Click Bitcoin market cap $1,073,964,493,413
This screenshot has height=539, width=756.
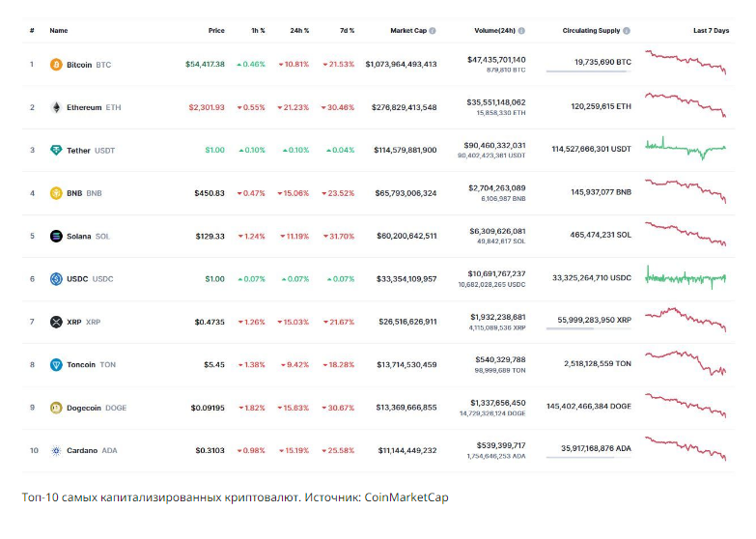pos(401,64)
